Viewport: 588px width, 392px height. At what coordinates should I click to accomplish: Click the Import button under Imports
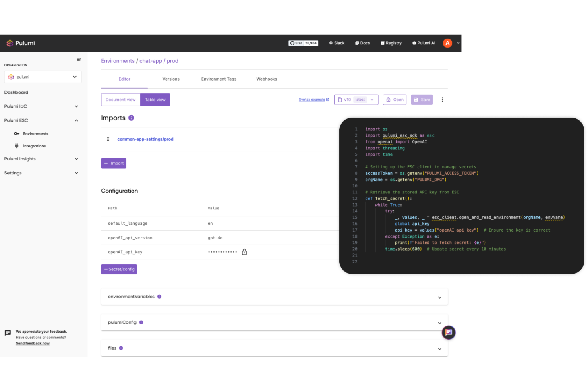(x=113, y=163)
